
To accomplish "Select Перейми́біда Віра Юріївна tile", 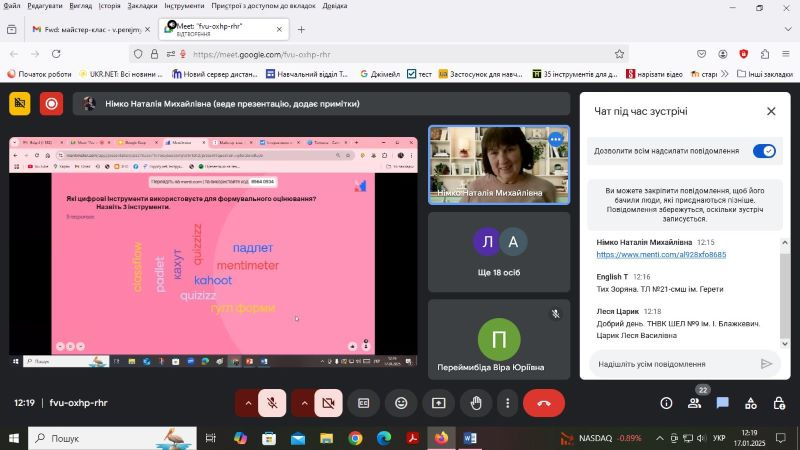I will point(499,340).
